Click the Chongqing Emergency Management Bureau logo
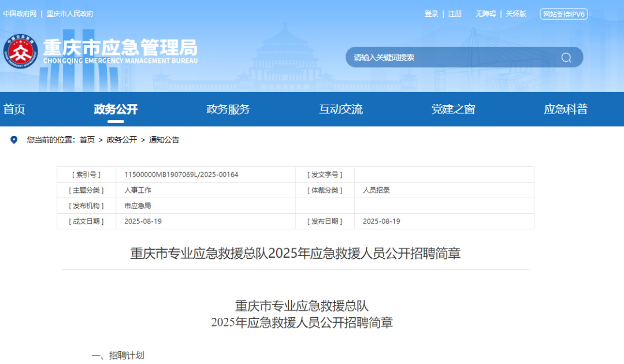The height and width of the screenshot is (364, 624). click(21, 52)
